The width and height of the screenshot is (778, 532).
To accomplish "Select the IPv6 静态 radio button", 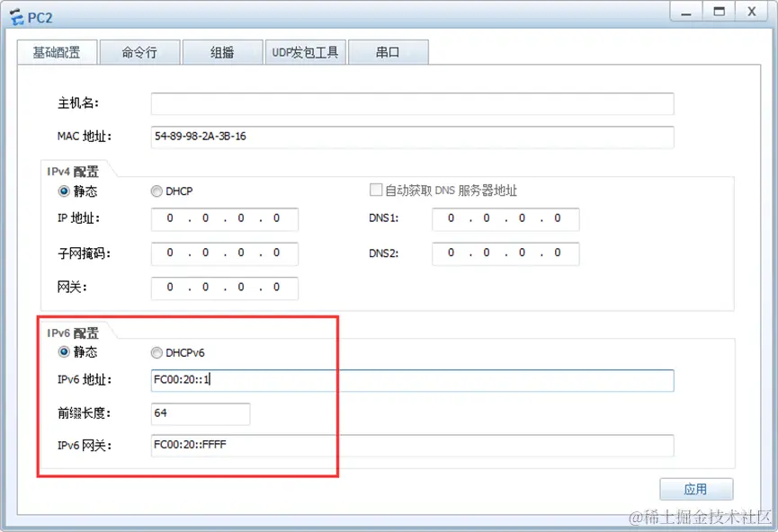I will pos(64,352).
